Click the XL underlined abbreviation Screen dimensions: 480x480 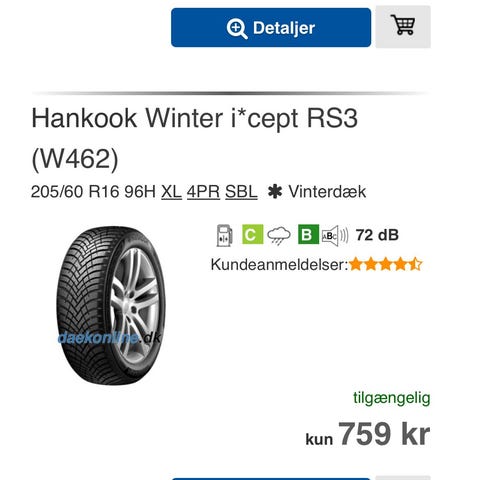pyautogui.click(x=171, y=192)
